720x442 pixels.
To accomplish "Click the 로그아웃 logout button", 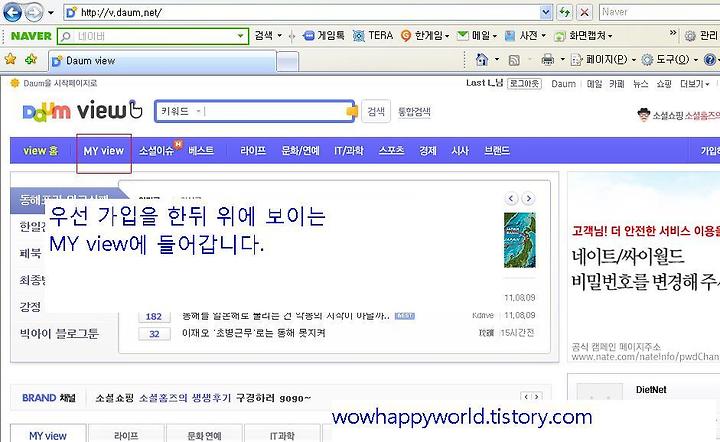I will coord(524,84).
